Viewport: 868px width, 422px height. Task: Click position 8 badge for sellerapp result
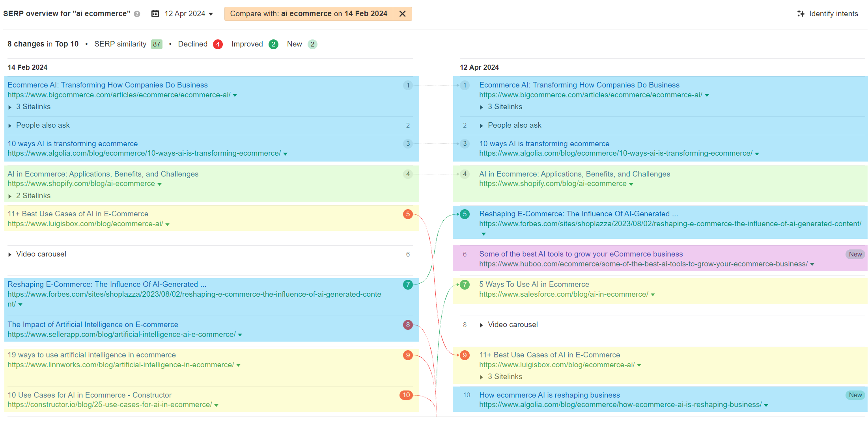(x=408, y=325)
